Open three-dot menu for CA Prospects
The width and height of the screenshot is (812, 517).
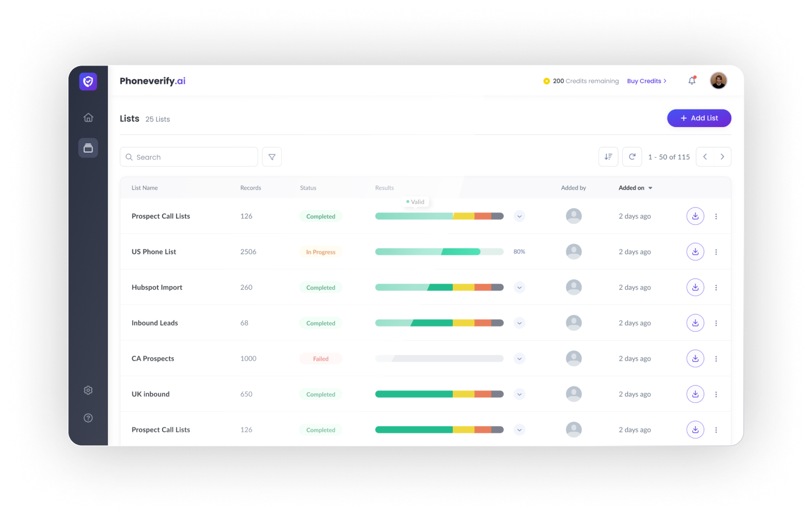coord(716,359)
